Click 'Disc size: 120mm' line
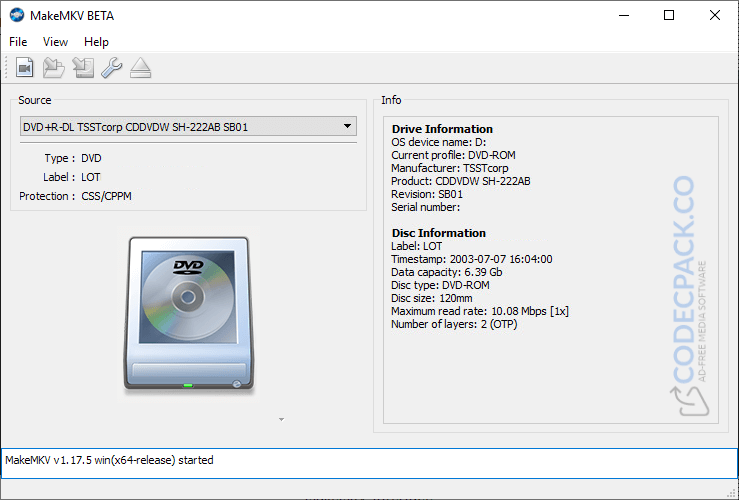The width and height of the screenshot is (739, 500). (431, 298)
